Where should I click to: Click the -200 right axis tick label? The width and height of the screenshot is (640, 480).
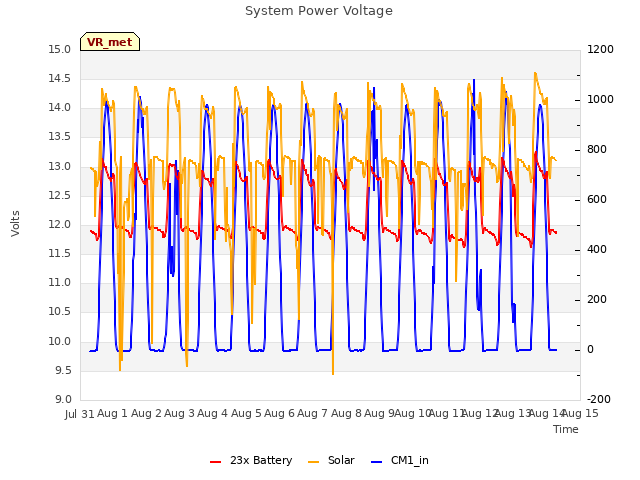pyautogui.click(x=599, y=399)
